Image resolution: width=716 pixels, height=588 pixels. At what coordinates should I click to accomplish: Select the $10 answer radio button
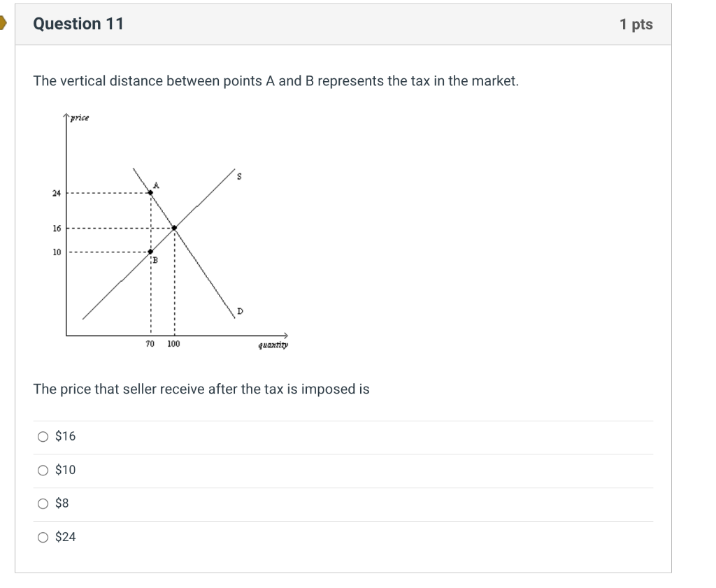click(x=44, y=470)
